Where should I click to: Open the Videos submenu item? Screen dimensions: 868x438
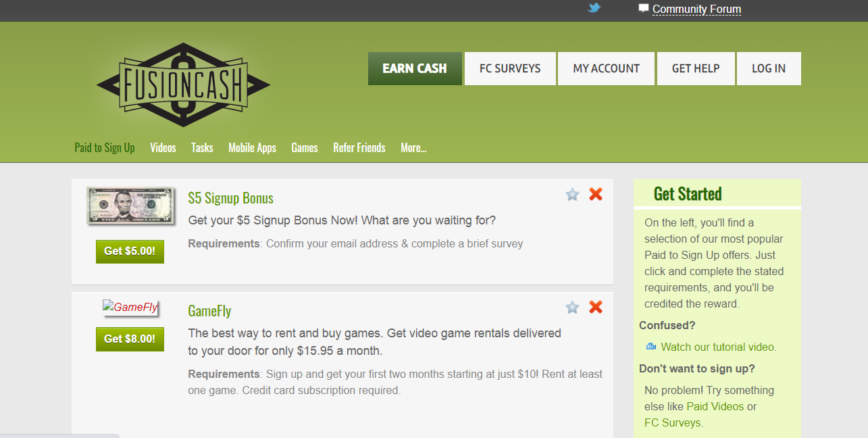coord(163,147)
